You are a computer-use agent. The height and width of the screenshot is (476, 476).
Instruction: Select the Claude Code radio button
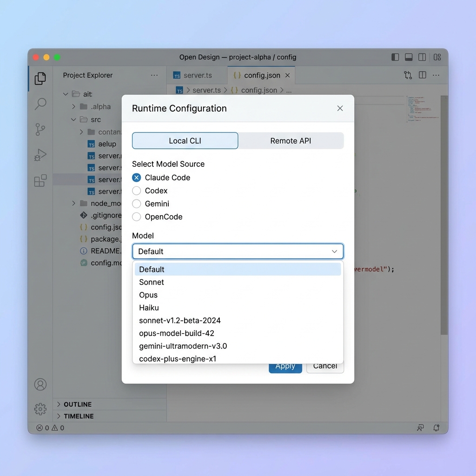pyautogui.click(x=136, y=178)
